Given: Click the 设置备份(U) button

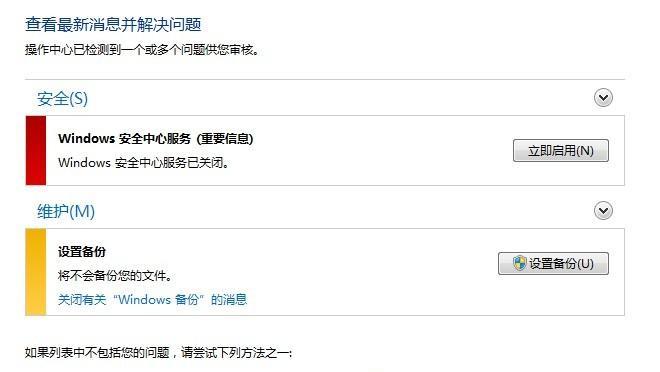Looking at the screenshot, I should click(553, 263).
